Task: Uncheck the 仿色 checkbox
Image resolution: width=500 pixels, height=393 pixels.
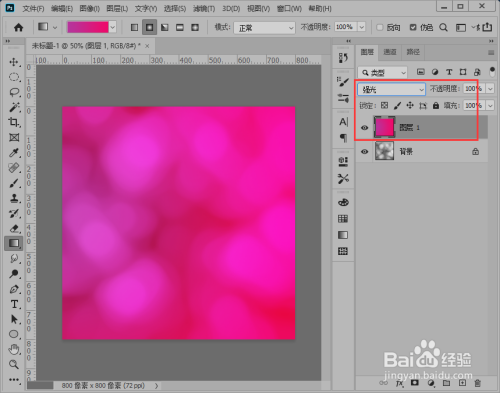Action: click(x=413, y=27)
